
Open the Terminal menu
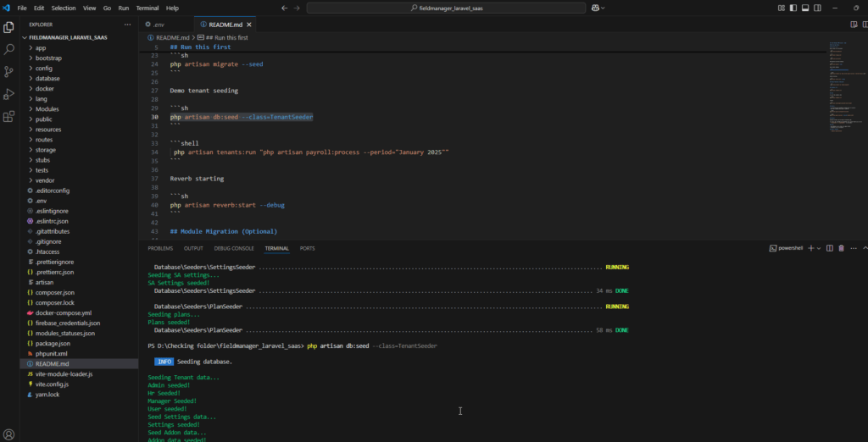(147, 8)
